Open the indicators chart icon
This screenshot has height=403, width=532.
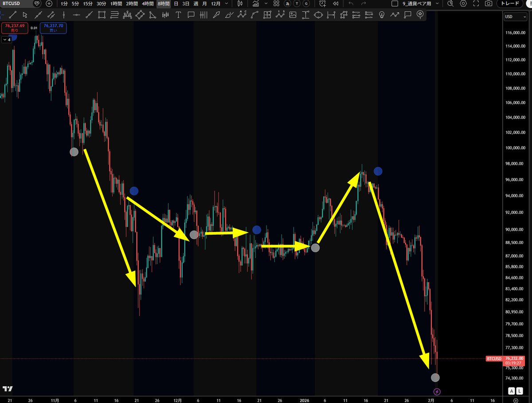[x=255, y=4]
